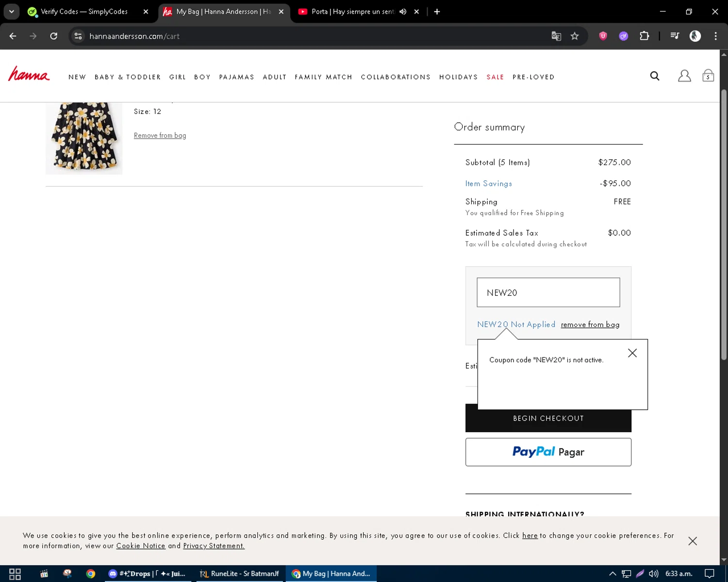Close the coupon error popup

pyautogui.click(x=632, y=353)
